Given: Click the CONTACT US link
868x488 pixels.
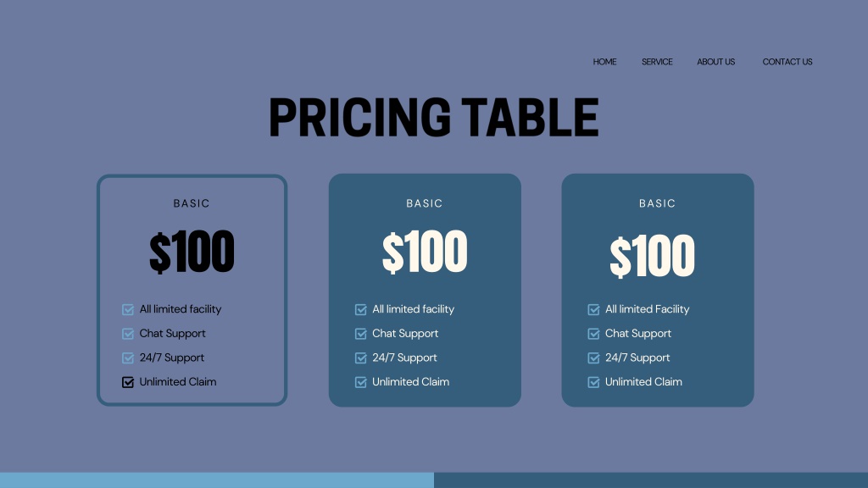Looking at the screenshot, I should point(787,62).
